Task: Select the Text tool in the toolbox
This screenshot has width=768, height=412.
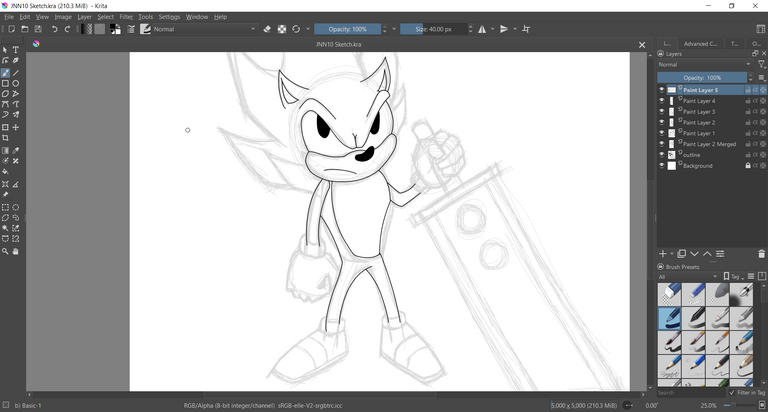Action: tap(16, 50)
